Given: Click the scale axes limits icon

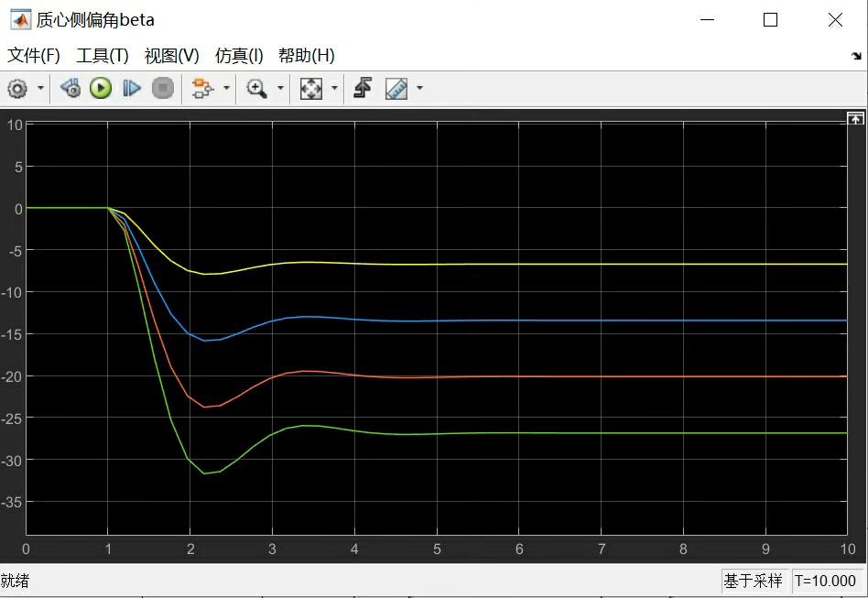Looking at the screenshot, I should point(311,89).
